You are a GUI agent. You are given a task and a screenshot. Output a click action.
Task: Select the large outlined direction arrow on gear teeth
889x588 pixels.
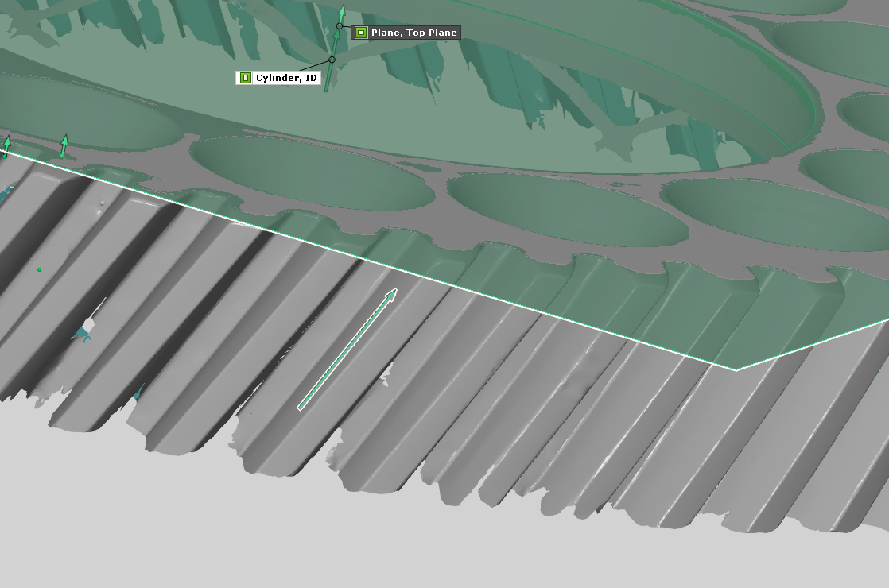coord(347,349)
